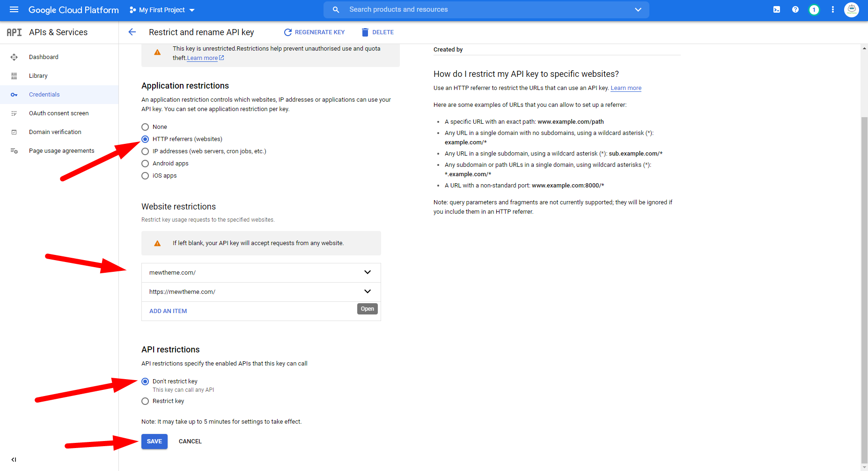Select IP addresses restriction option
Image resolution: width=868 pixels, height=471 pixels.
click(145, 151)
